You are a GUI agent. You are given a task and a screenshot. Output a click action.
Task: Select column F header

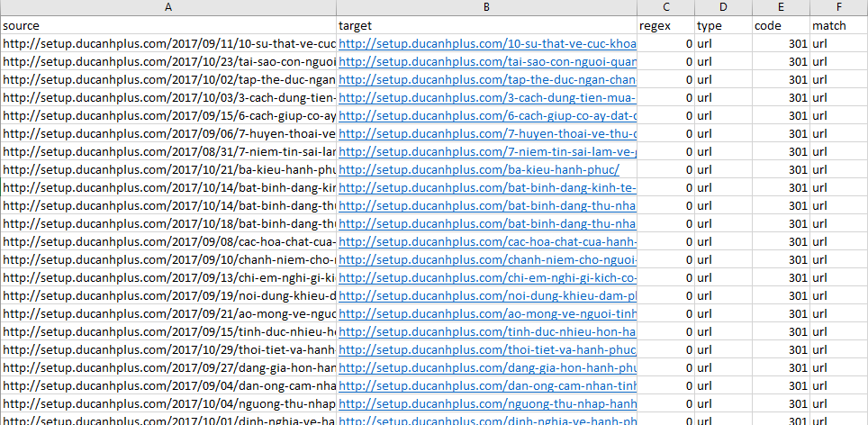[x=838, y=7]
